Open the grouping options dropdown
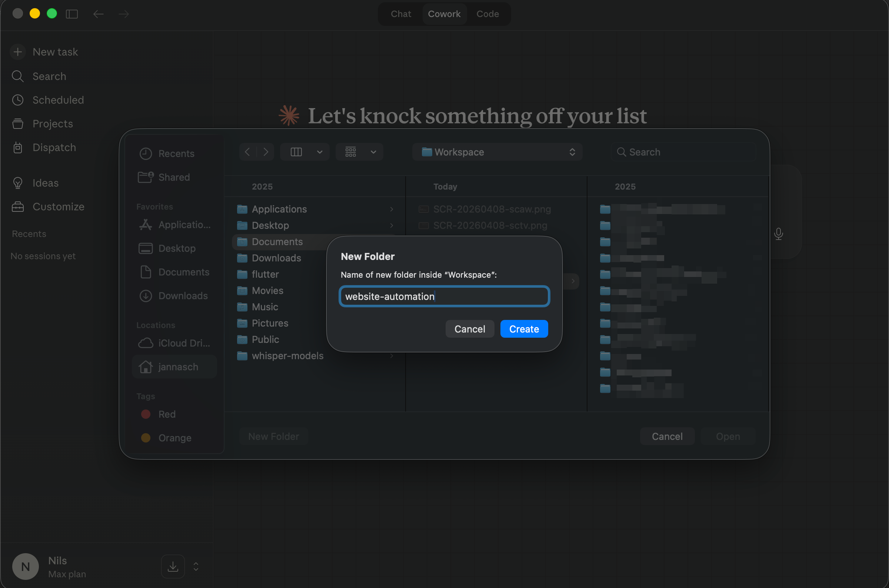889x588 pixels. pos(359,152)
